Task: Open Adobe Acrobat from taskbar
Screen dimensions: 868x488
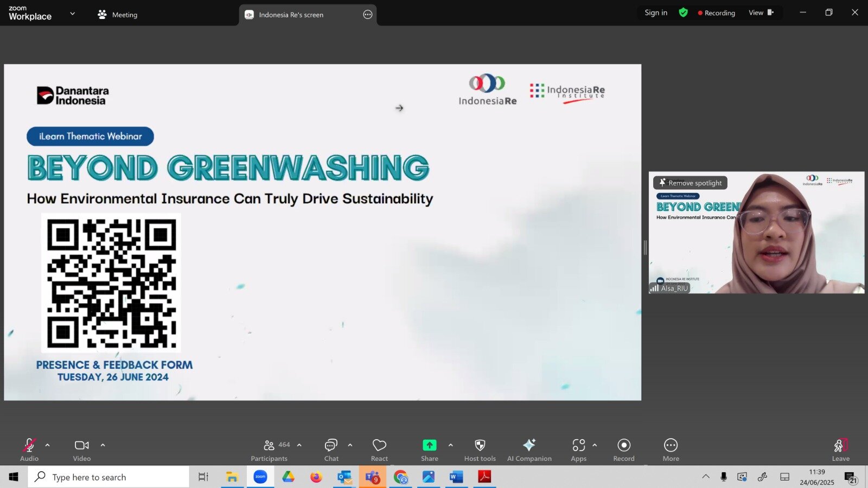Action: [484, 477]
